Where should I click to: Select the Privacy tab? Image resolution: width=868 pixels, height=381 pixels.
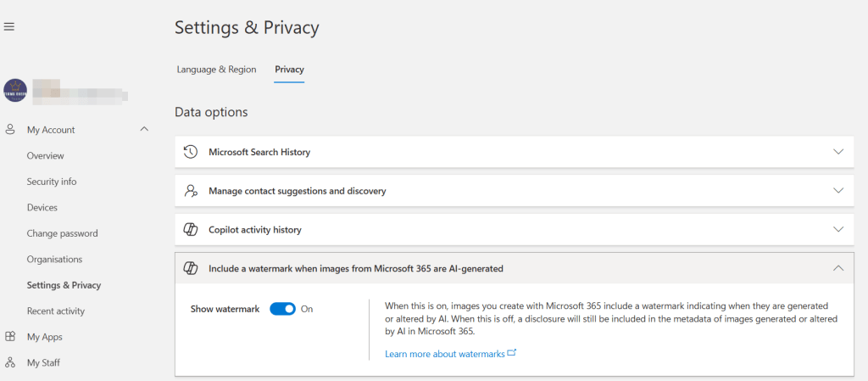pos(289,70)
